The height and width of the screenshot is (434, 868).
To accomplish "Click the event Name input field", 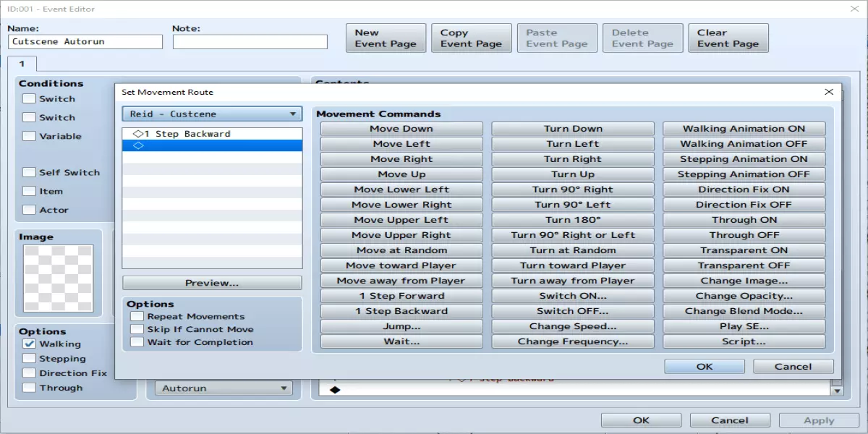I will (x=86, y=42).
